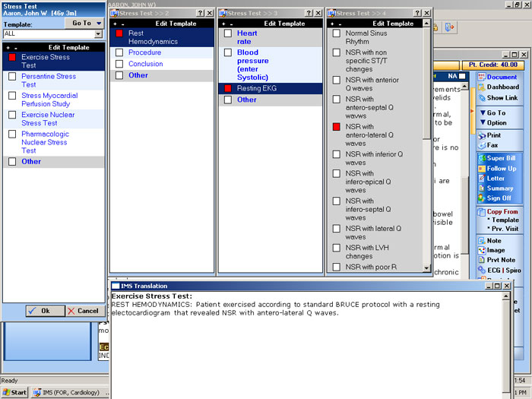Image resolution: width=532 pixels, height=399 pixels.
Task: Click the plus icon in first Edit Template header
Action: click(8, 48)
